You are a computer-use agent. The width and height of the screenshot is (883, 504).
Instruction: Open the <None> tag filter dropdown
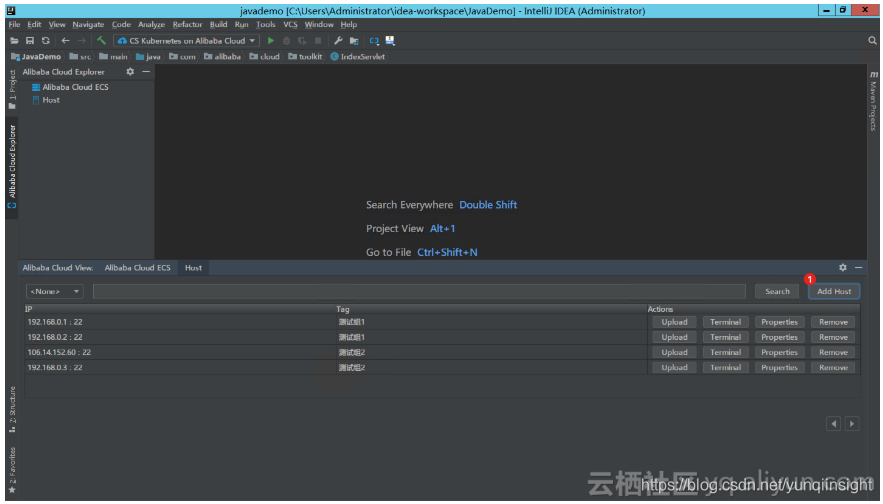pyautogui.click(x=55, y=291)
